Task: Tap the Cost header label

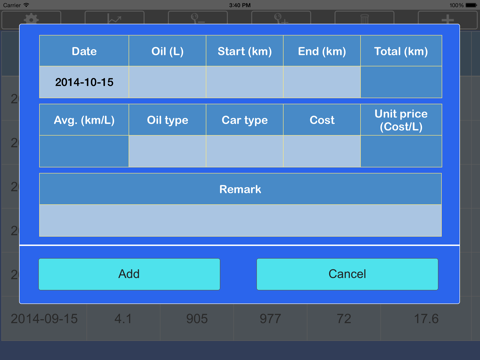Action: pyautogui.click(x=322, y=120)
